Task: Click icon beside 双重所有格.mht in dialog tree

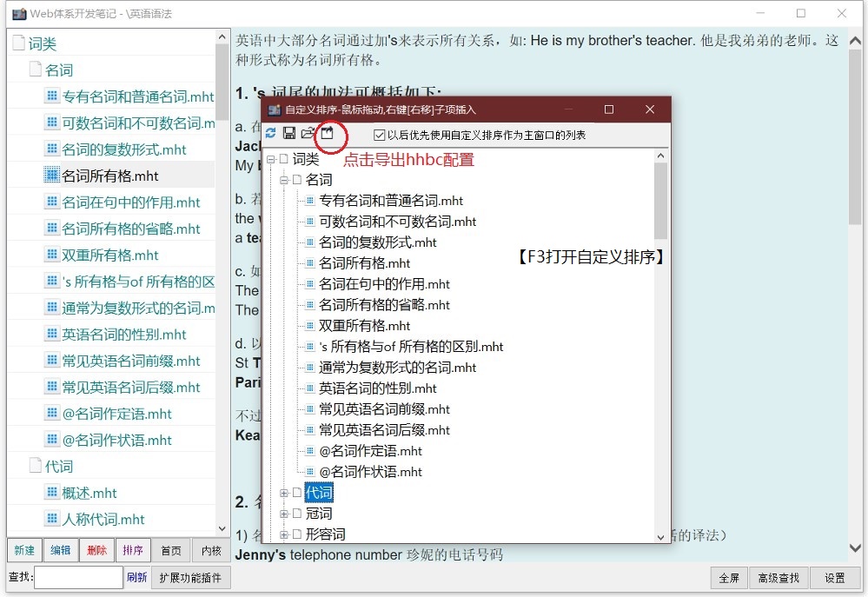Action: click(x=310, y=326)
